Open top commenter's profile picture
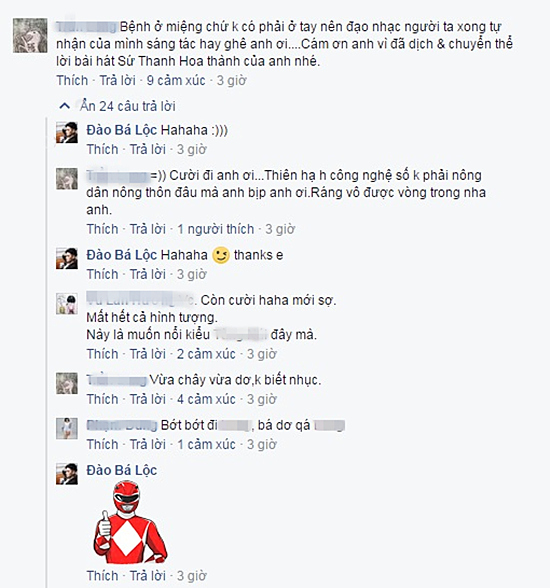Viewport: 550px width, 588px height. click(30, 35)
